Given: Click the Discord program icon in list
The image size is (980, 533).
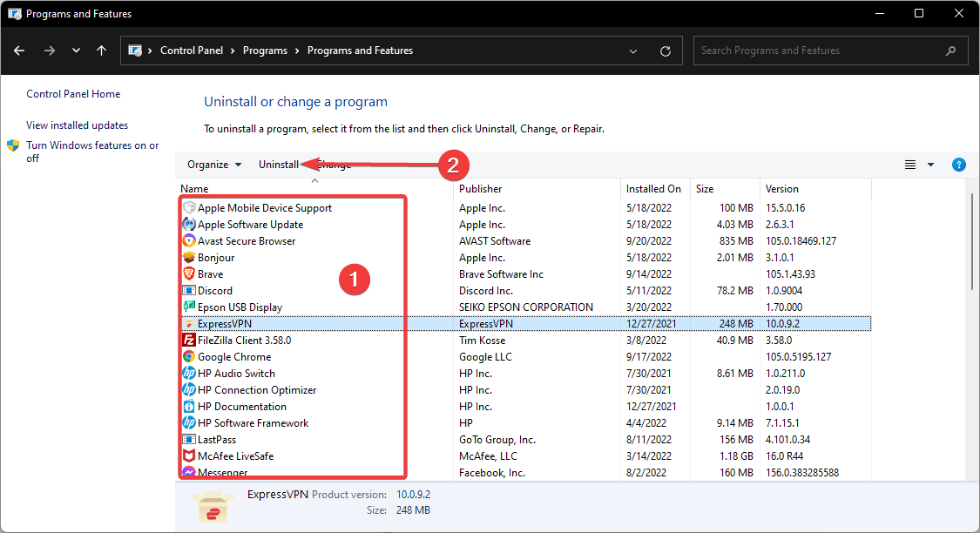Looking at the screenshot, I should (x=189, y=291).
